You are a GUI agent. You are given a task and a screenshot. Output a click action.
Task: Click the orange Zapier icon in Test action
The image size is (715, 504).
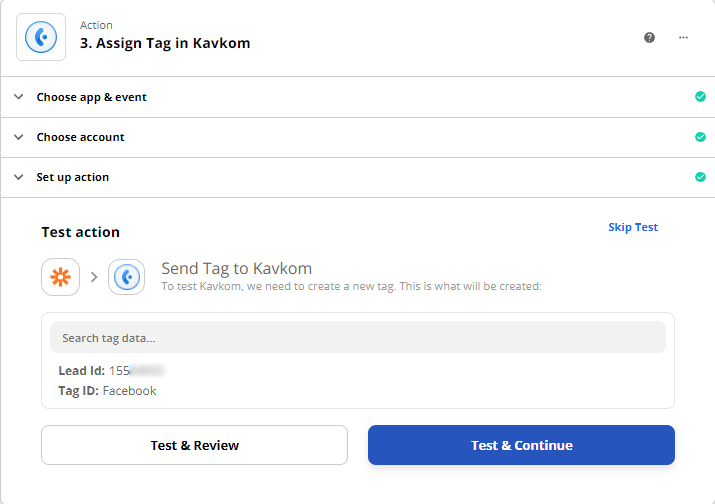point(60,277)
